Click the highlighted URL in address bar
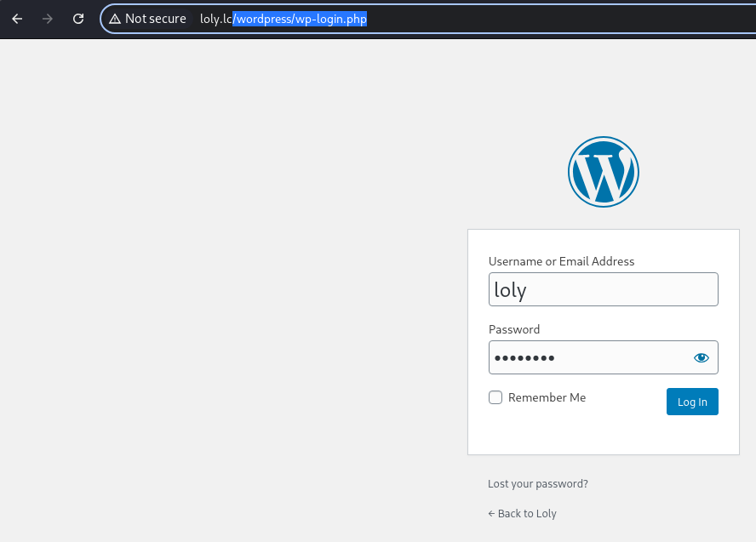 (x=300, y=19)
